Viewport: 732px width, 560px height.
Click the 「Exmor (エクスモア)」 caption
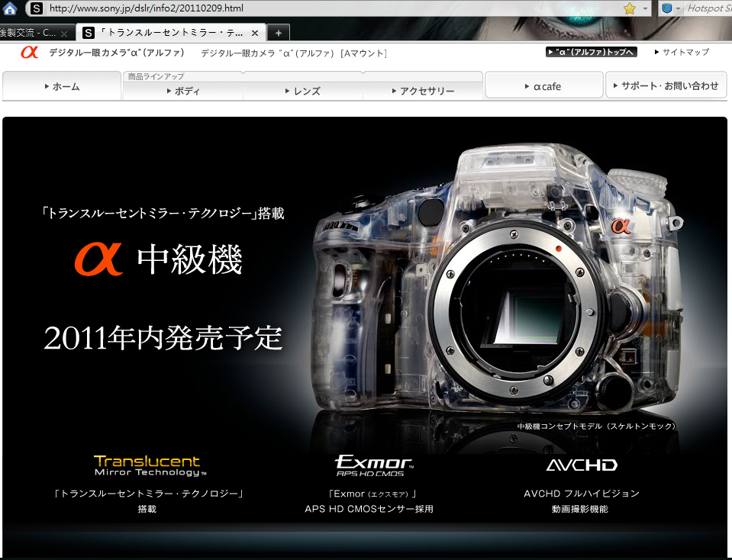372,494
